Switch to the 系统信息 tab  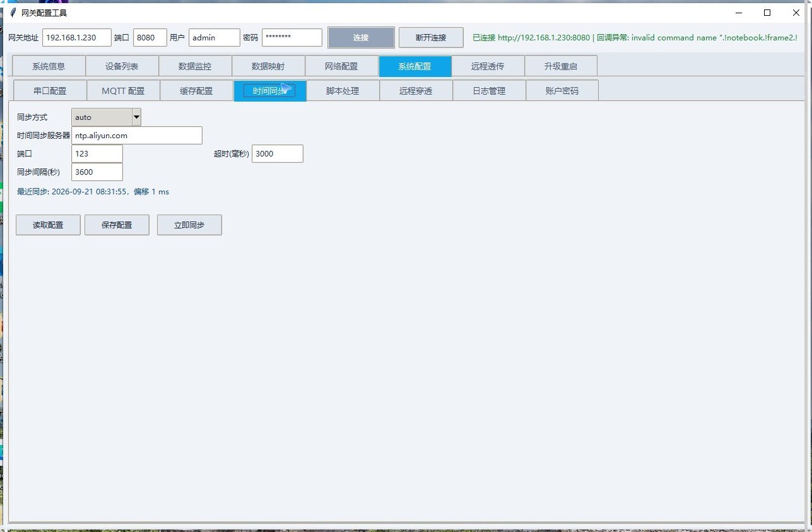(x=49, y=66)
